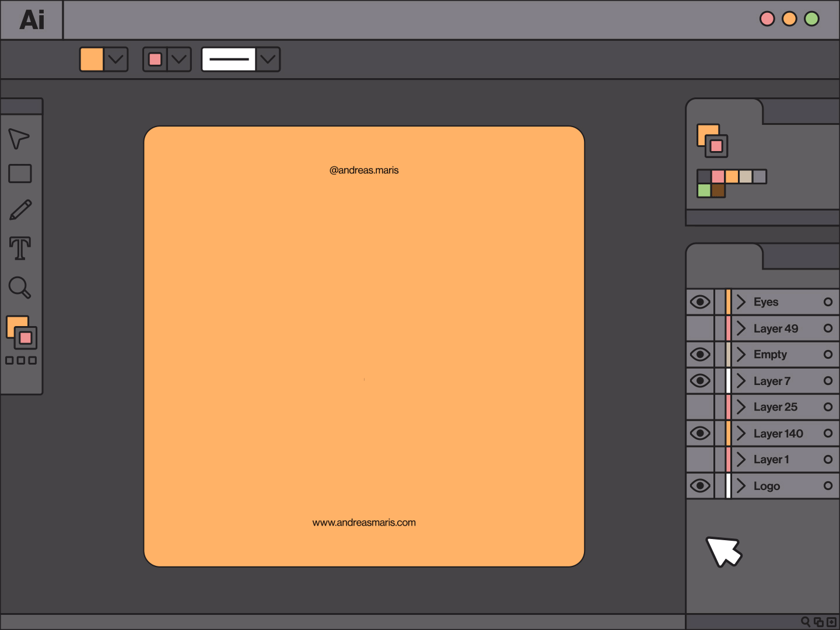Open the fill color dropdown
The height and width of the screenshot is (630, 840).
(x=116, y=59)
